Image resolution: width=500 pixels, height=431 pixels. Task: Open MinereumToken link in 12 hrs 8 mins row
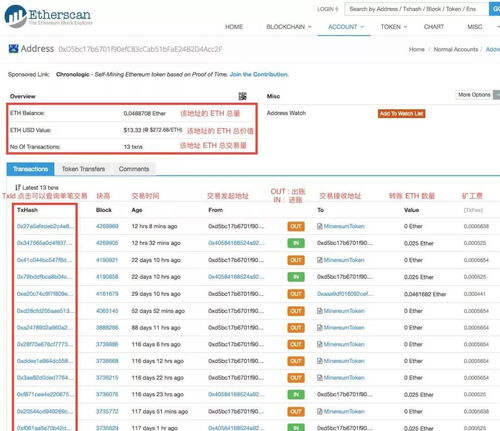[344, 226]
